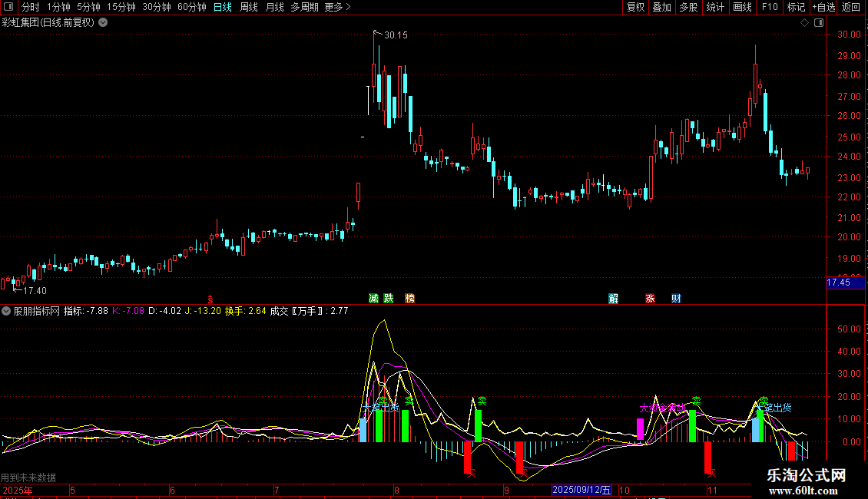This screenshot has width=868, height=499.
Task: Open the 财 event marker icon
Action: click(x=676, y=299)
